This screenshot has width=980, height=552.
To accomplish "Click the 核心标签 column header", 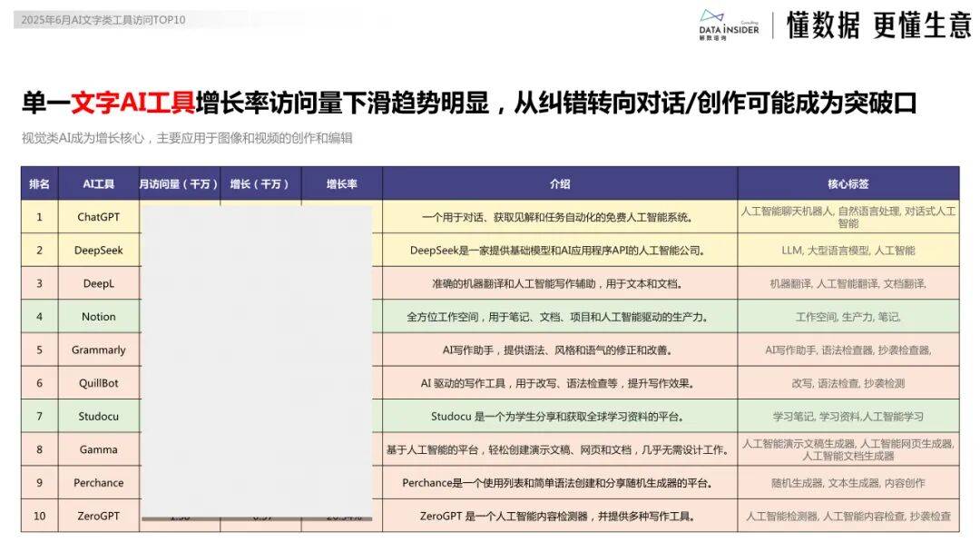I will [x=848, y=183].
